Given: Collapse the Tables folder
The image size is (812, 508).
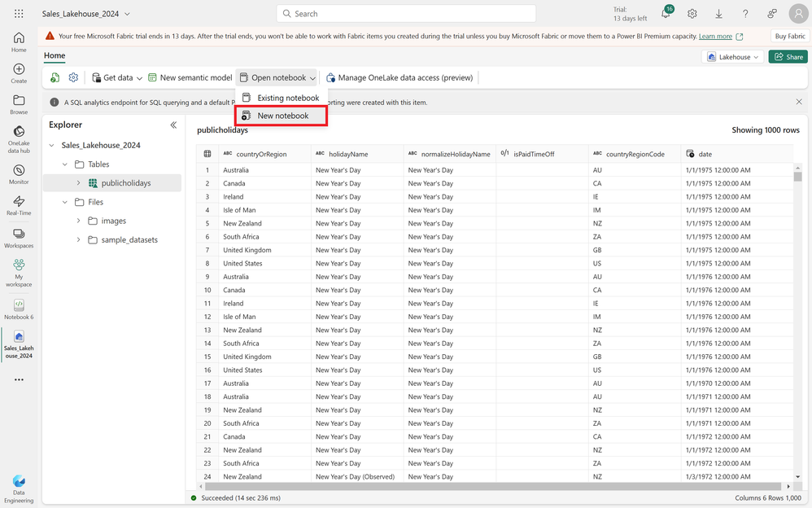Looking at the screenshot, I should 65,164.
